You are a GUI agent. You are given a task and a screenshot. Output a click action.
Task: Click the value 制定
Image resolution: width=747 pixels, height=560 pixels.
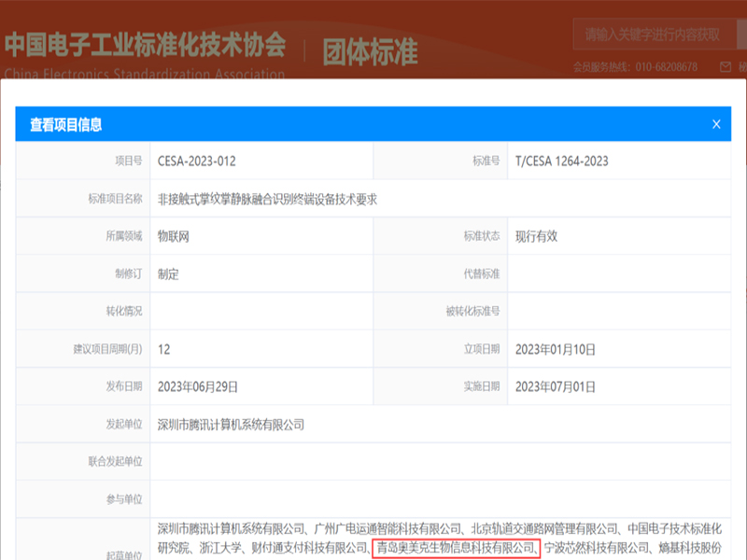coord(168,273)
